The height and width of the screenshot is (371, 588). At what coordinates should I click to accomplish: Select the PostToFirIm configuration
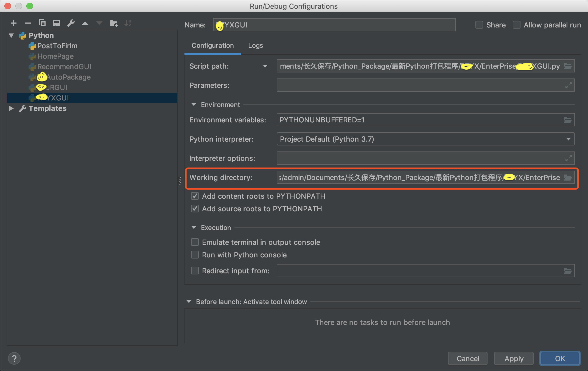coord(57,46)
